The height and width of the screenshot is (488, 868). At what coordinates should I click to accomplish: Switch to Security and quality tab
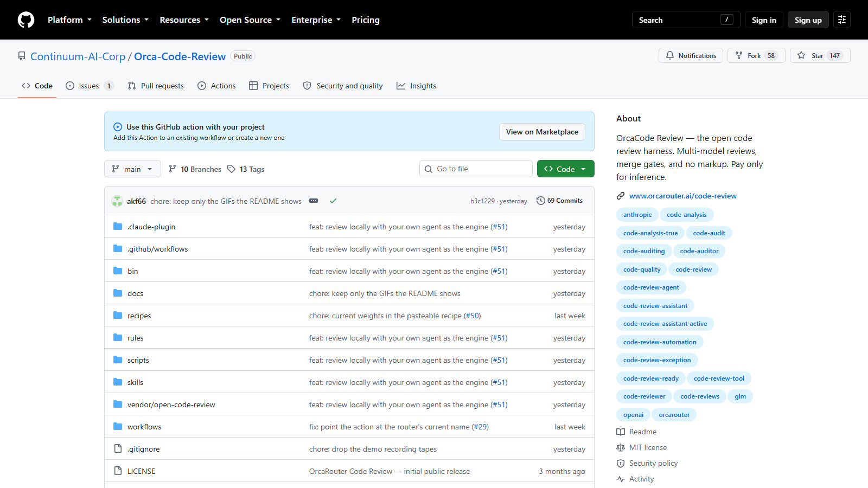[x=343, y=86]
